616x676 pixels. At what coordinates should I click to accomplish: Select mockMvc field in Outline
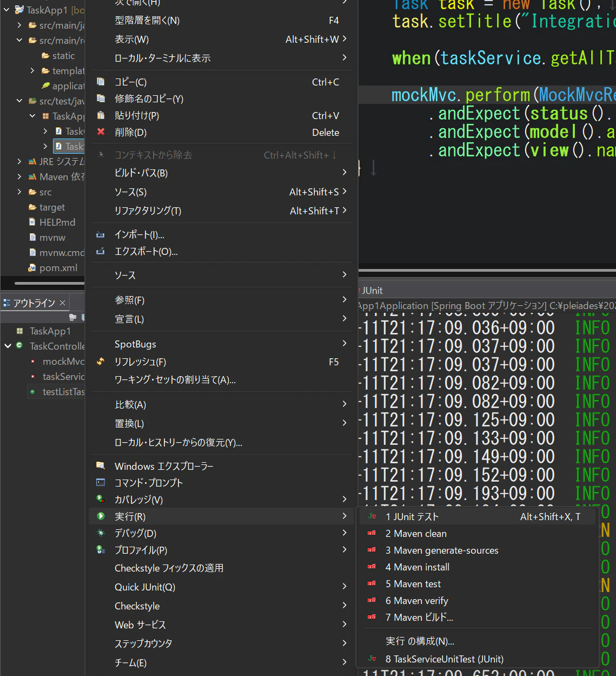pos(63,362)
